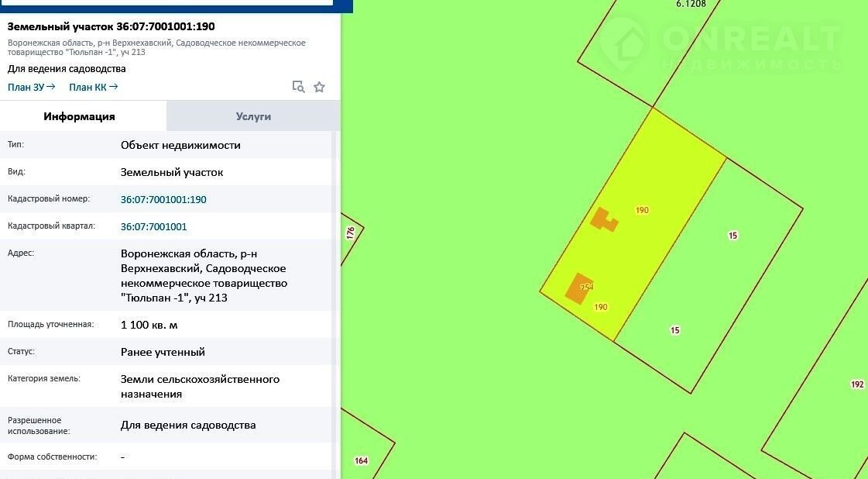Viewport: 868px width, 479px height.
Task: Click the arrow next to План ЗУ
Action: pyautogui.click(x=51, y=87)
